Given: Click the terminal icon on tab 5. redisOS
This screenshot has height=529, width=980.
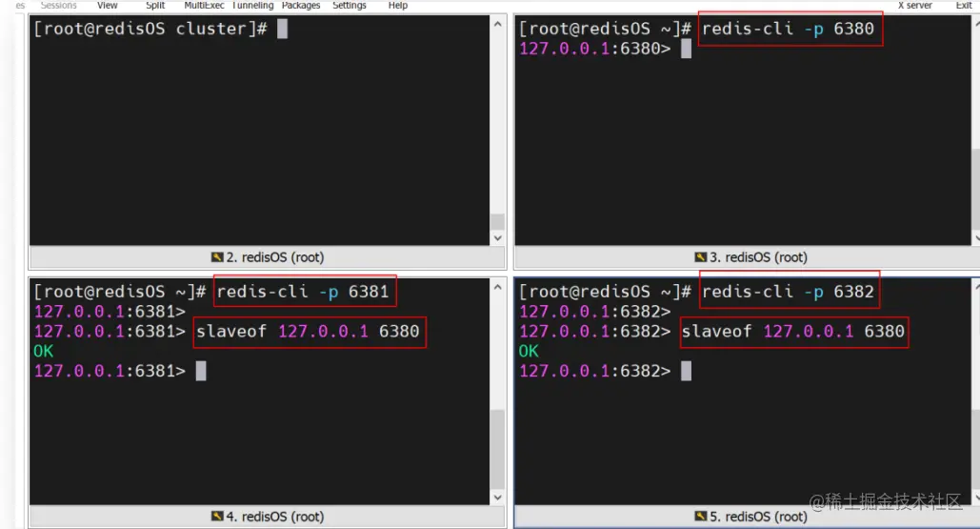Looking at the screenshot, I should 701,517.
